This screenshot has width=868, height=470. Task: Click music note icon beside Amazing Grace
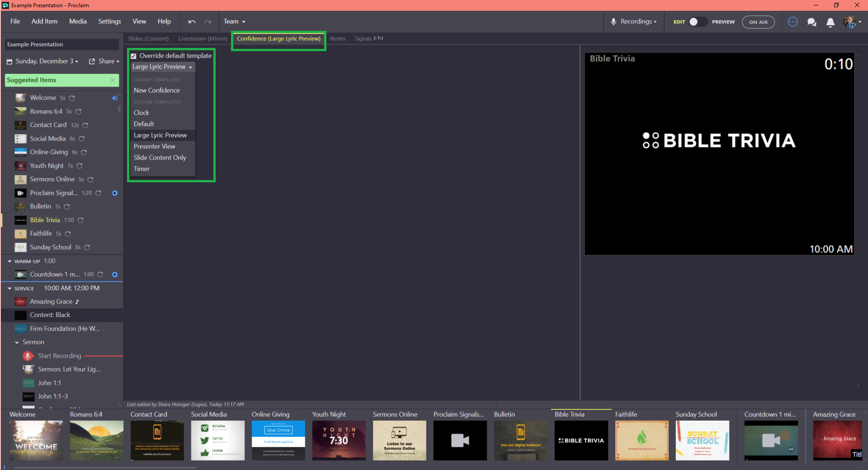pos(77,302)
